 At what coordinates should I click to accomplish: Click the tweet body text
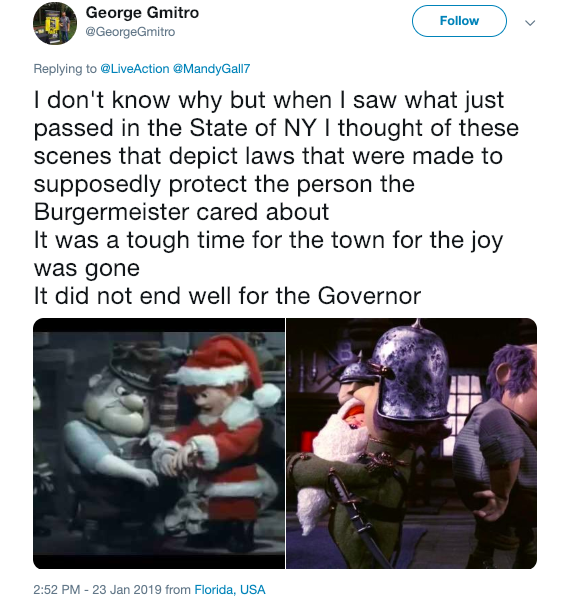(x=276, y=198)
